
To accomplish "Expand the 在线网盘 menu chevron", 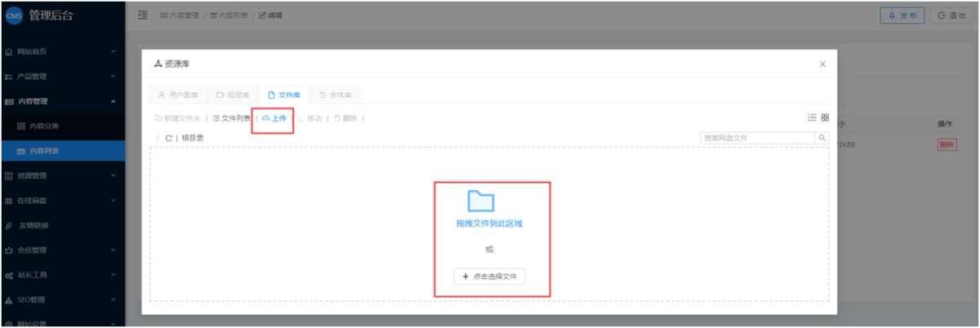I will click(x=114, y=200).
